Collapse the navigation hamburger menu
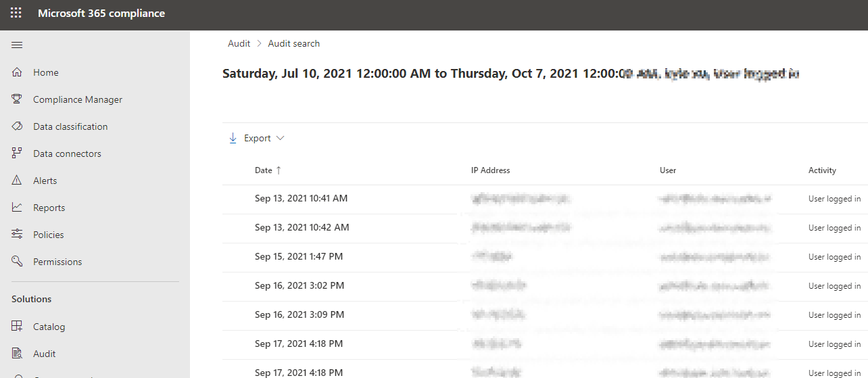Image resolution: width=868 pixels, height=378 pixels. point(17,45)
